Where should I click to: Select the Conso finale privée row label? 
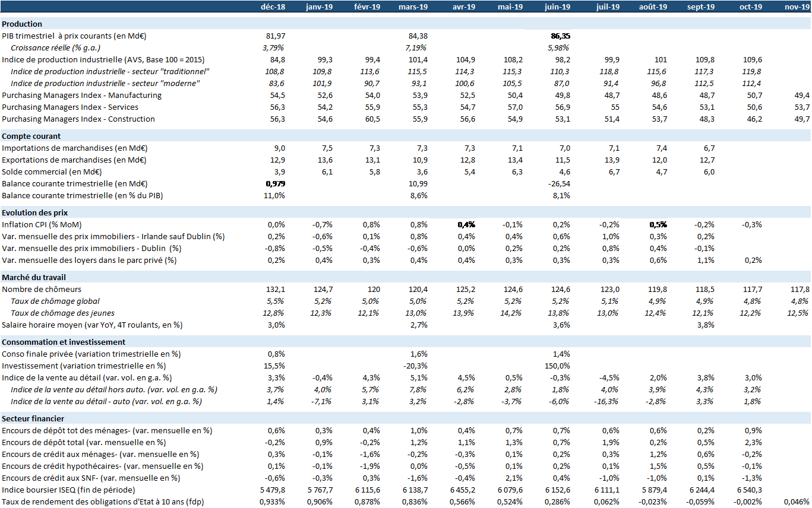(91, 354)
